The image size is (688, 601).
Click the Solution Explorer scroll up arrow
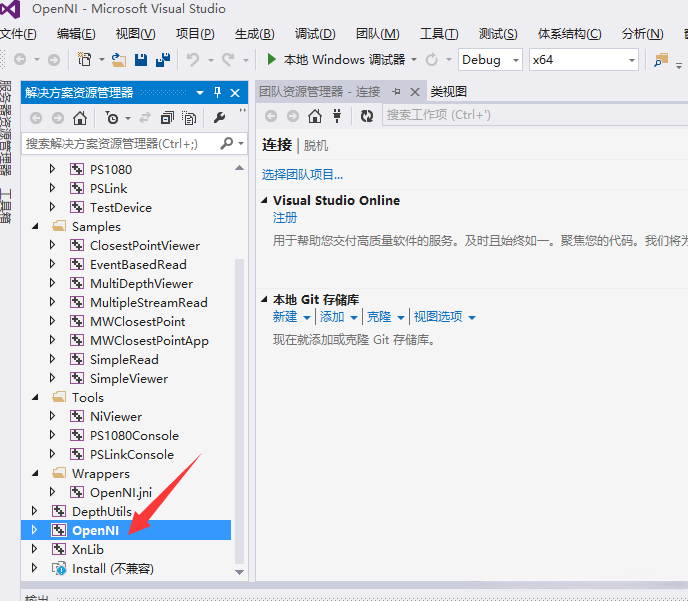point(240,168)
